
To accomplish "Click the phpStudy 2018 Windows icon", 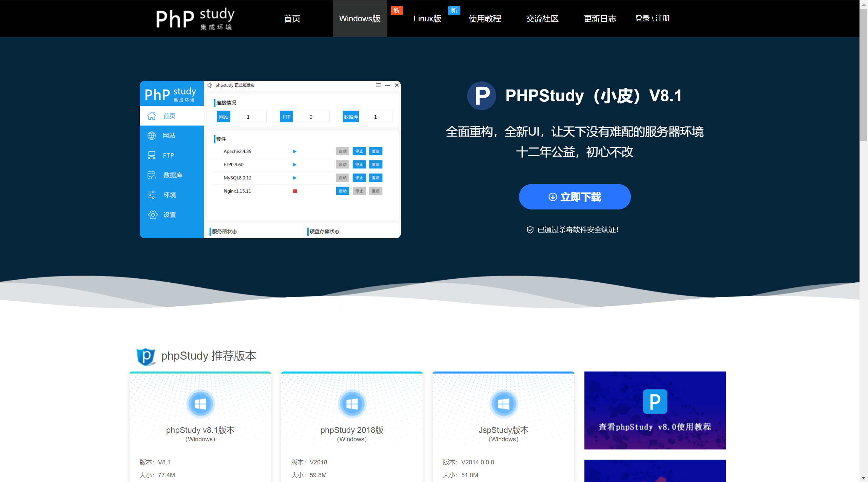I will 352,404.
